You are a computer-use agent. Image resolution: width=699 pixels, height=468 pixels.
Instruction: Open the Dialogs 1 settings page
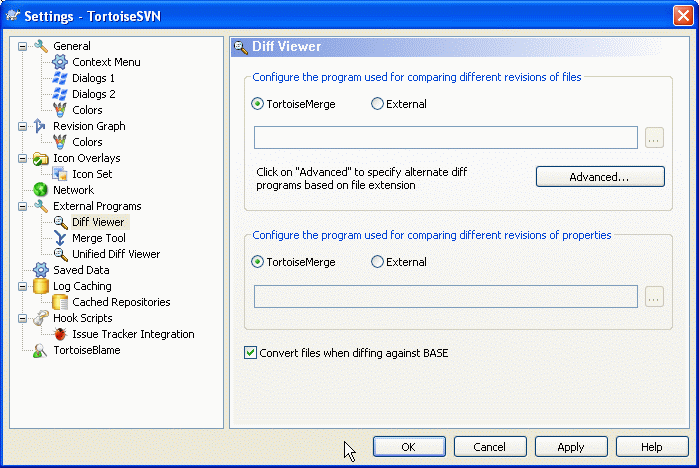click(93, 78)
